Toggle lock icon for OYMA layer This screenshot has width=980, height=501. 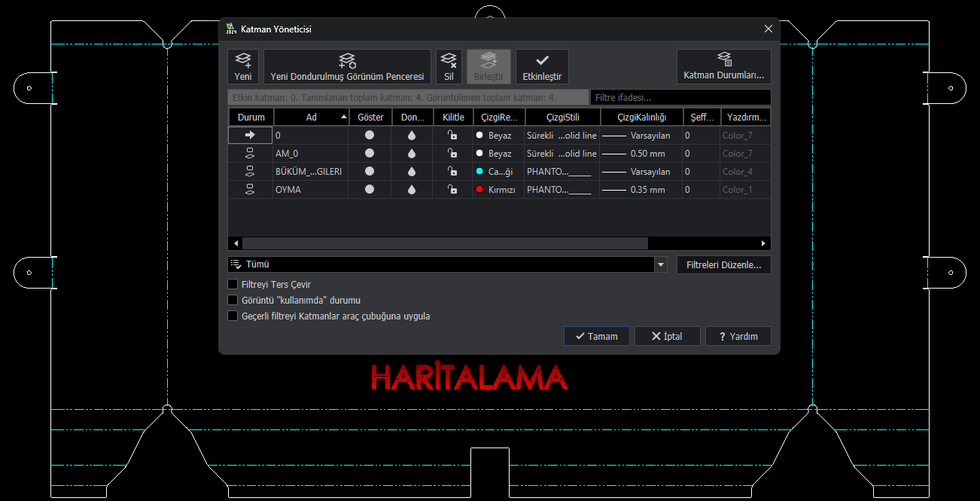tap(452, 190)
